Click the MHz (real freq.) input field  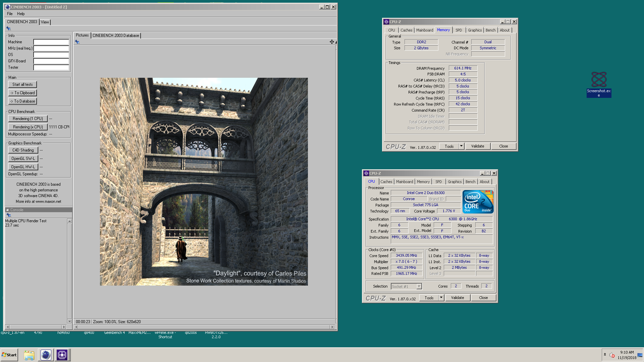(51, 48)
